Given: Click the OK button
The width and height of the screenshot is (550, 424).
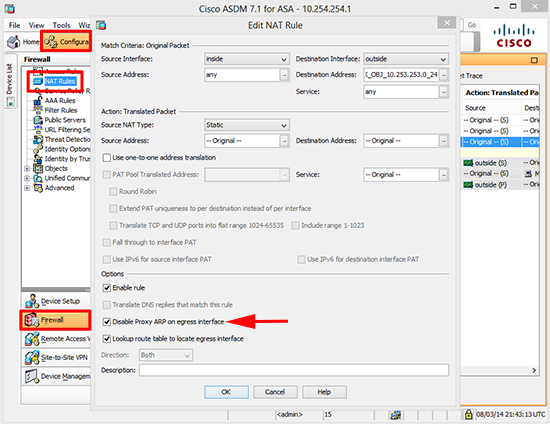Looking at the screenshot, I should 226,392.
